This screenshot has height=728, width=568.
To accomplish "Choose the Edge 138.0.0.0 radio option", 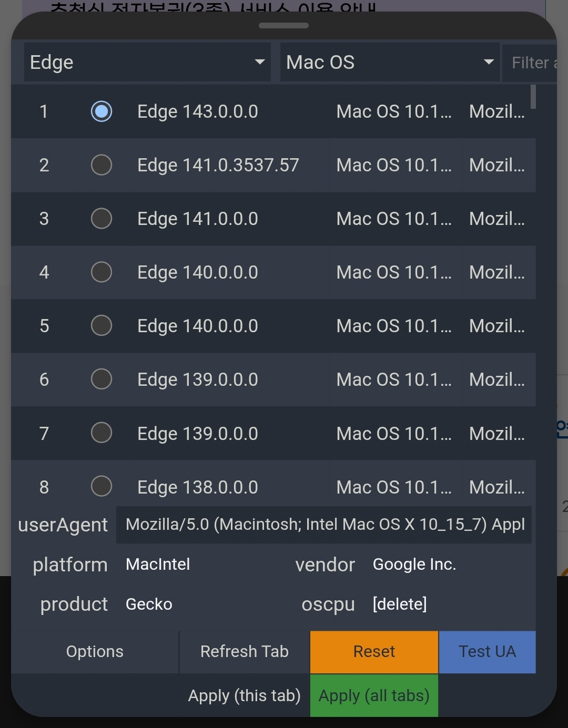I will tap(102, 486).
